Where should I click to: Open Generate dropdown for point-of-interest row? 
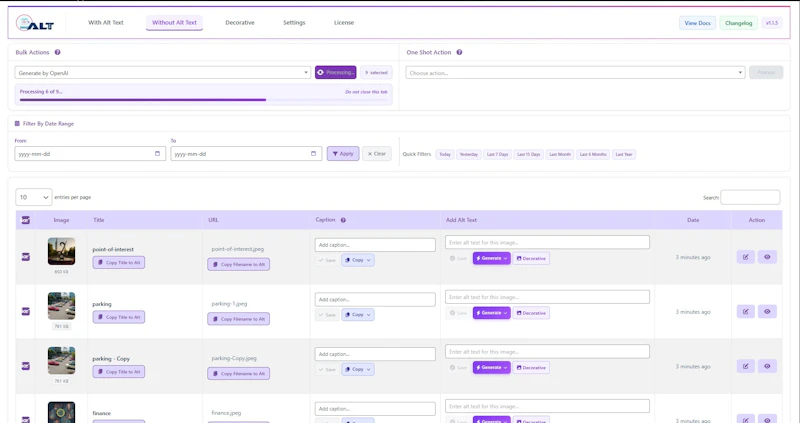tap(491, 258)
